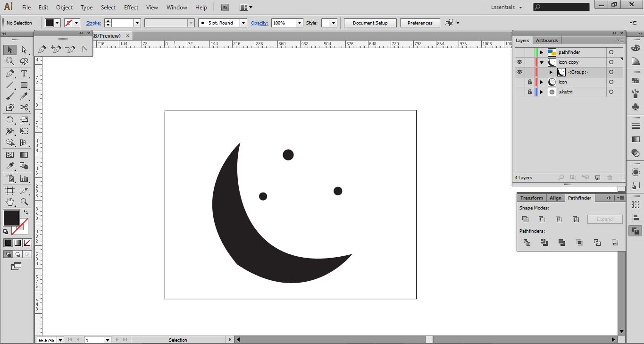Create new layer in Layers panel
The image size is (644, 344).
click(x=597, y=178)
